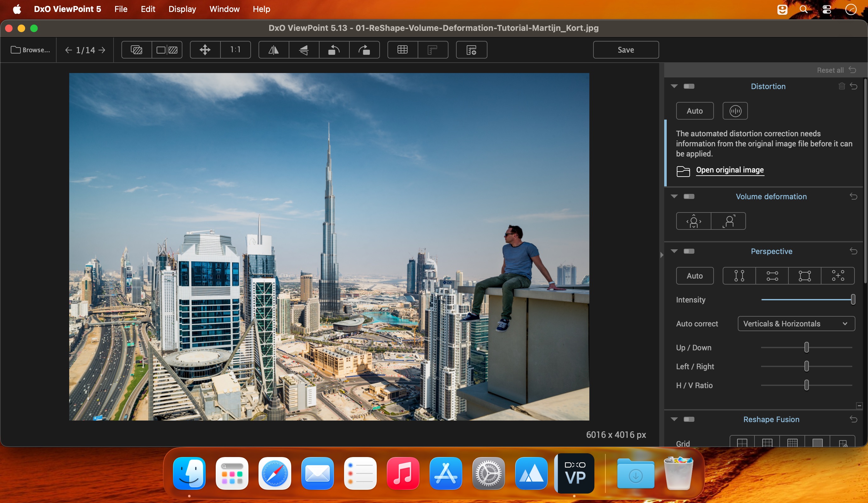Open Control Center in menu bar
The image size is (868, 503).
[827, 9]
